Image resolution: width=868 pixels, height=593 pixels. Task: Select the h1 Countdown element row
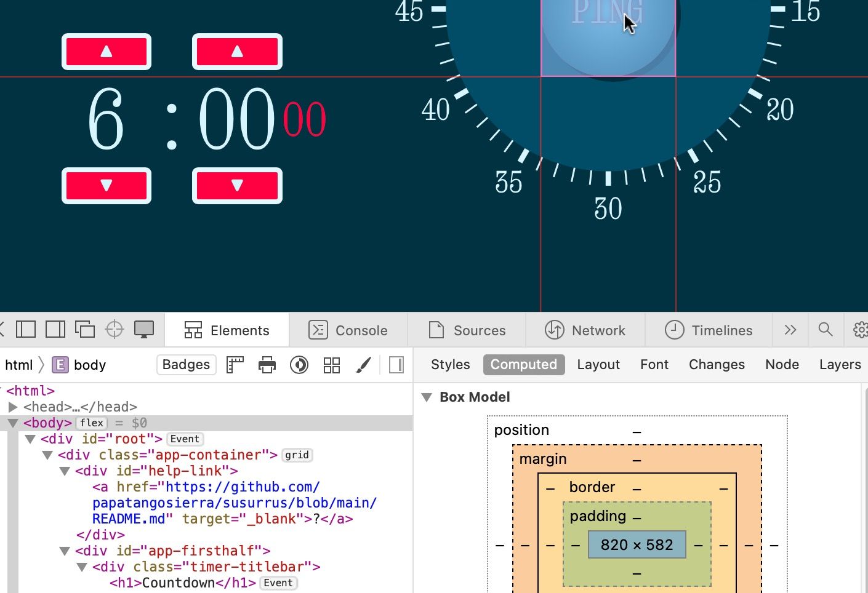coord(206,583)
